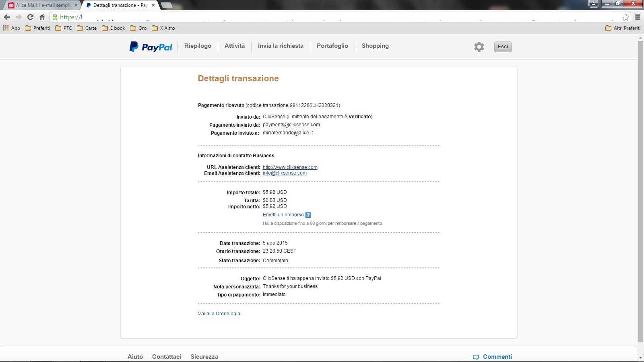
Task: Click the PayPal logo
Action: [x=151, y=47]
